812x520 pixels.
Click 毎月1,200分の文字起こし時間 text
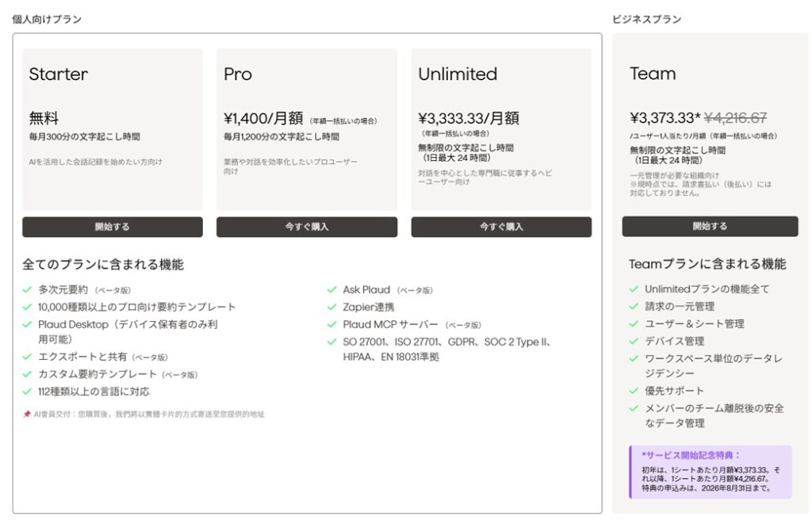click(x=282, y=136)
